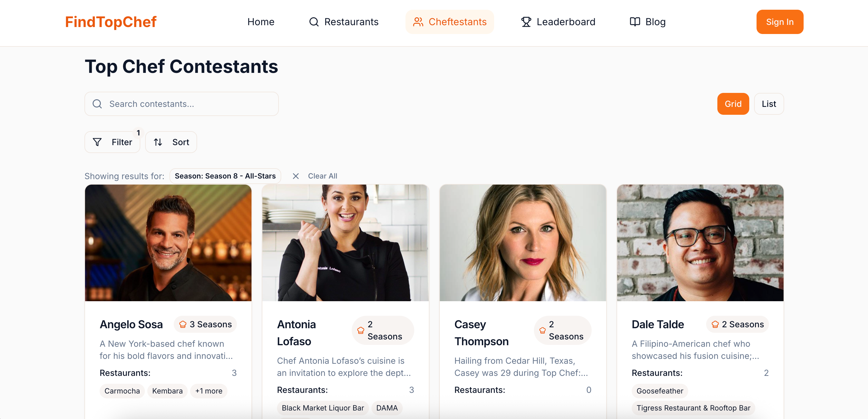Click Dale Talde's Restaurants count 2
Screen dimensions: 868x419
click(766, 373)
